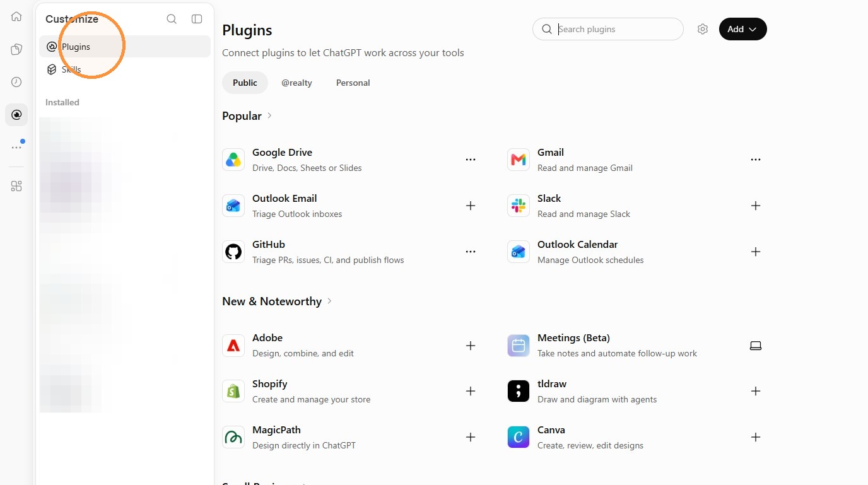Open Google Drive options ellipsis
Image resolution: width=868 pixels, height=485 pixels.
tap(471, 160)
